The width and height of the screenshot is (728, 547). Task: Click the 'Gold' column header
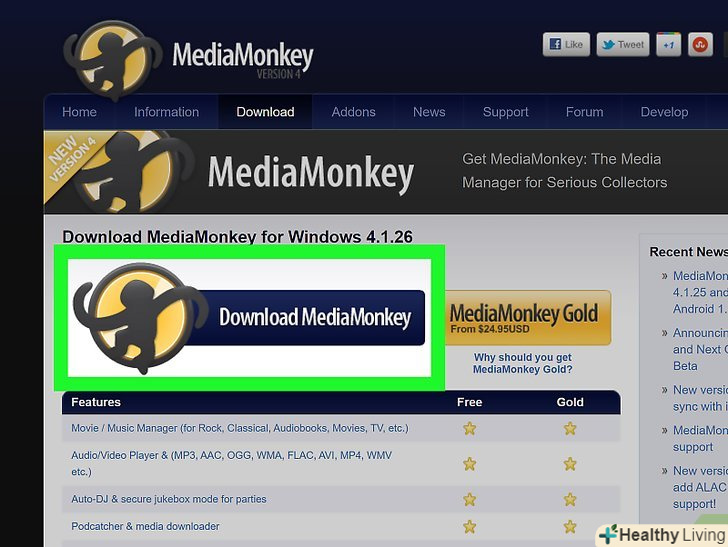coord(570,402)
